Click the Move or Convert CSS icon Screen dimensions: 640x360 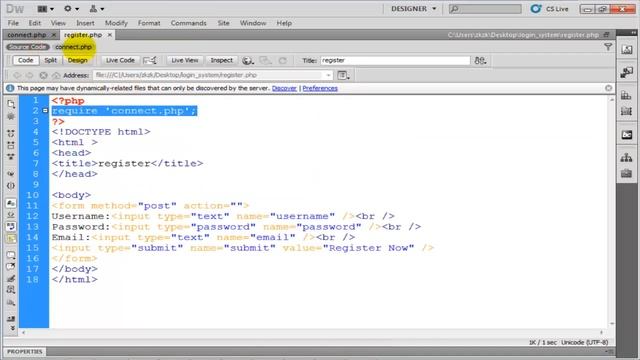coord(11,303)
